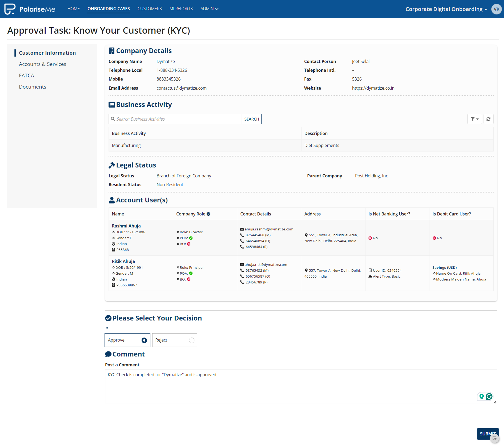Click the Company Role help icon

click(x=208, y=214)
